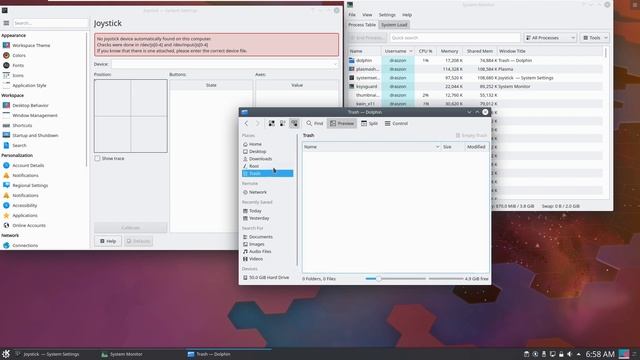Viewport: 640px width, 360px height.
Task: Click Empty Trash button in Dolphin
Action: point(471,135)
